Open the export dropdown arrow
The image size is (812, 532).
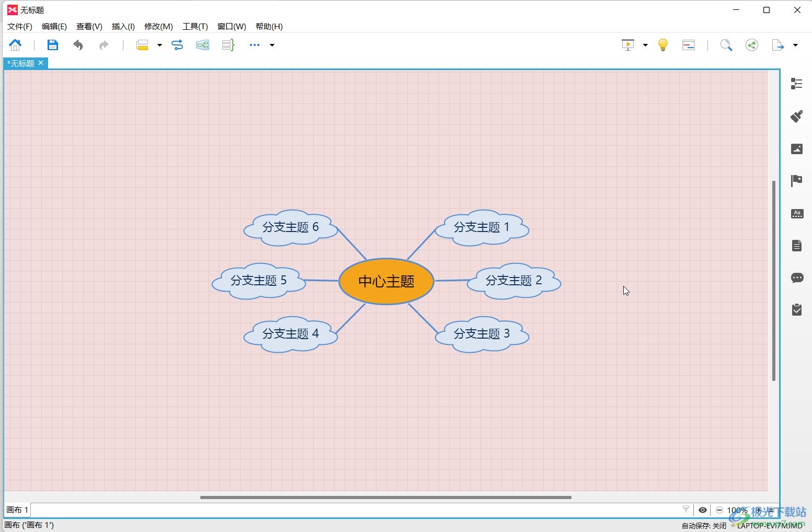[795, 45]
